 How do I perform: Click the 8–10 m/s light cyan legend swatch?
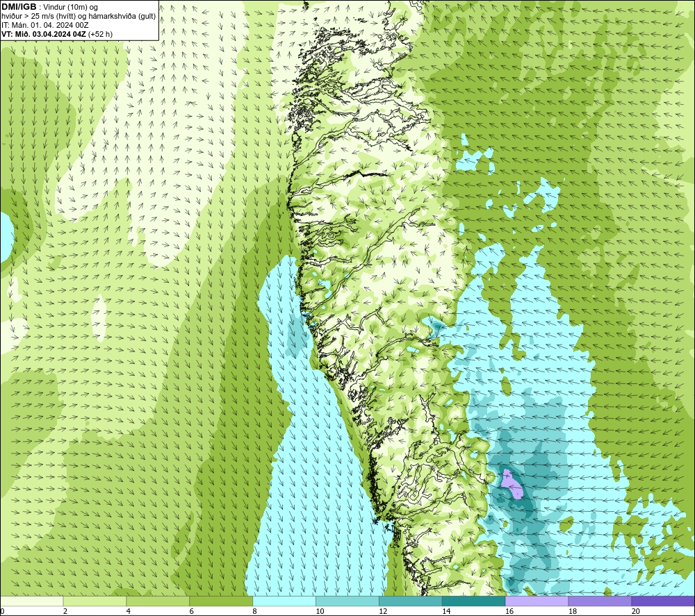pyautogui.click(x=284, y=601)
